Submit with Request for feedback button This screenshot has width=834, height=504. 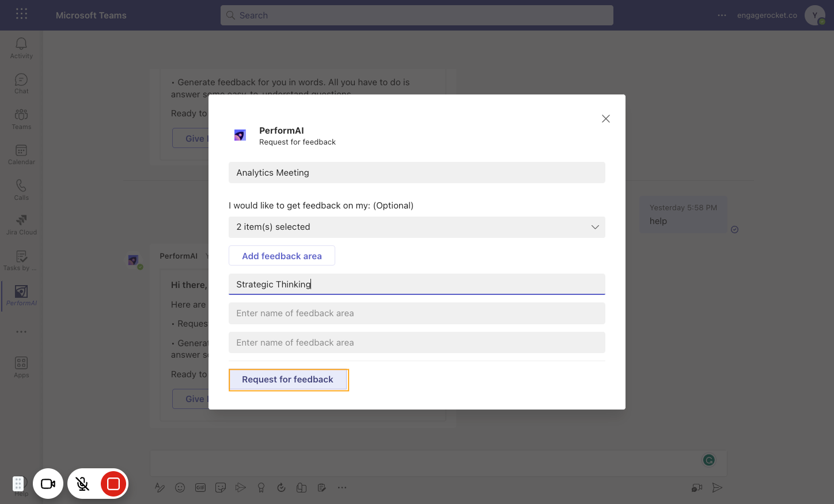pos(288,380)
